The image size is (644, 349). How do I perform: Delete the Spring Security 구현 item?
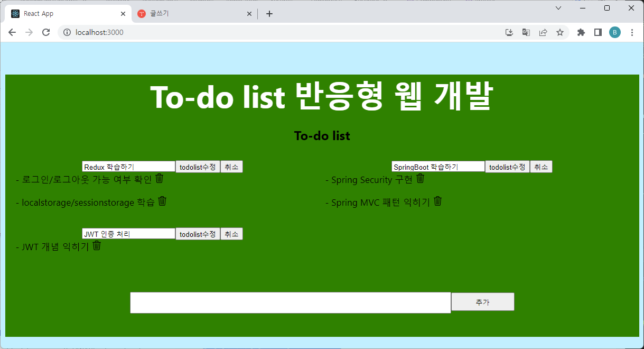click(421, 178)
